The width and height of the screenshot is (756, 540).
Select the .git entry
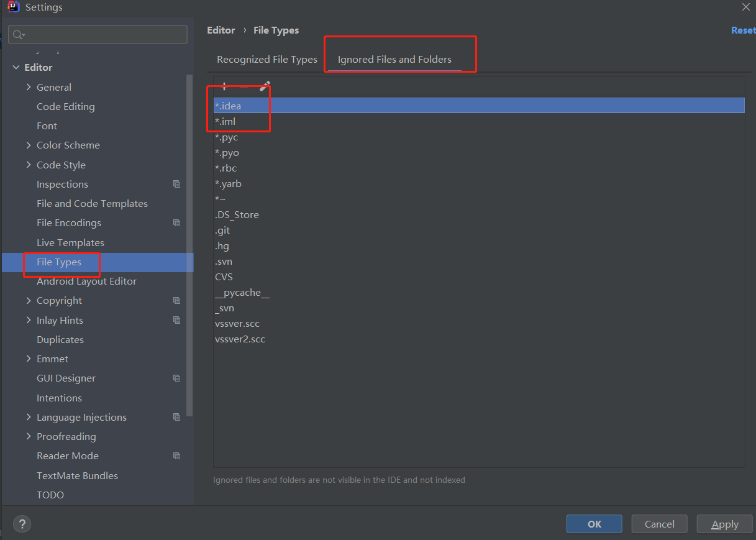pos(479,230)
